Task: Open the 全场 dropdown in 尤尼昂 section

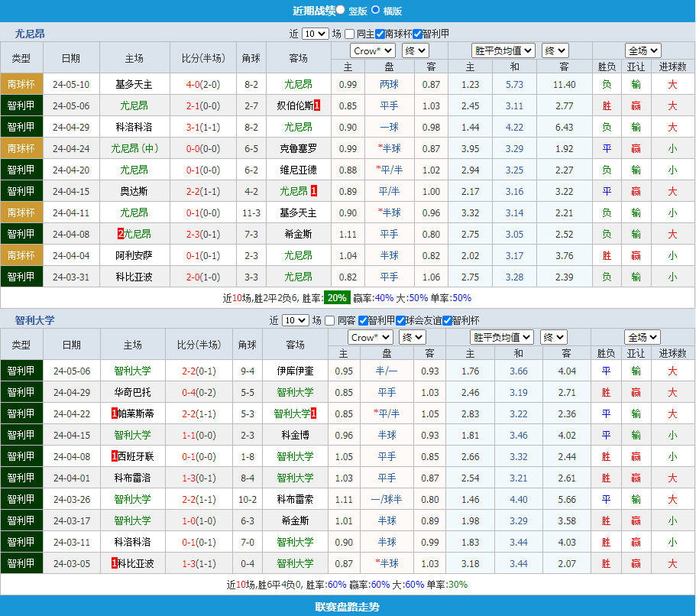Action: pyautogui.click(x=643, y=50)
